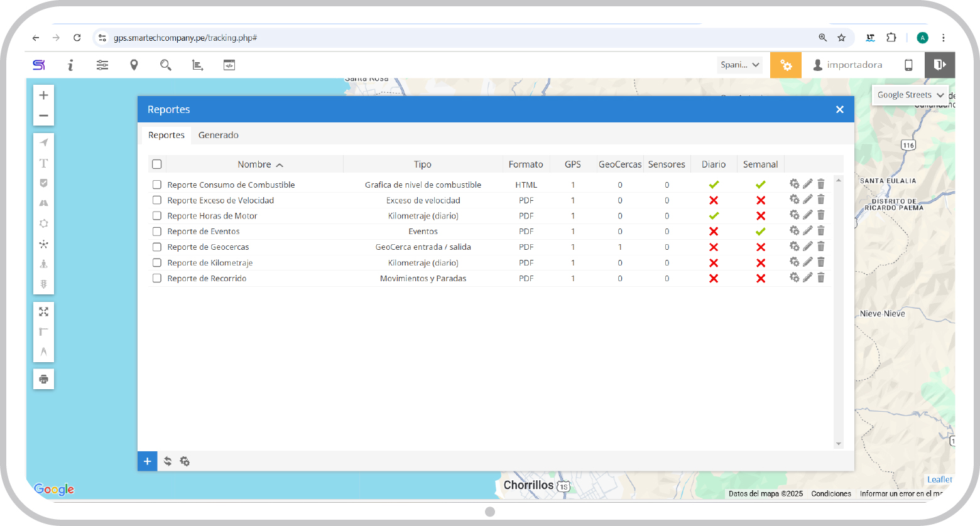Generate Reporte Consumo de Combustible via gear icon
Image resolution: width=980 pixels, height=526 pixels.
[794, 184]
